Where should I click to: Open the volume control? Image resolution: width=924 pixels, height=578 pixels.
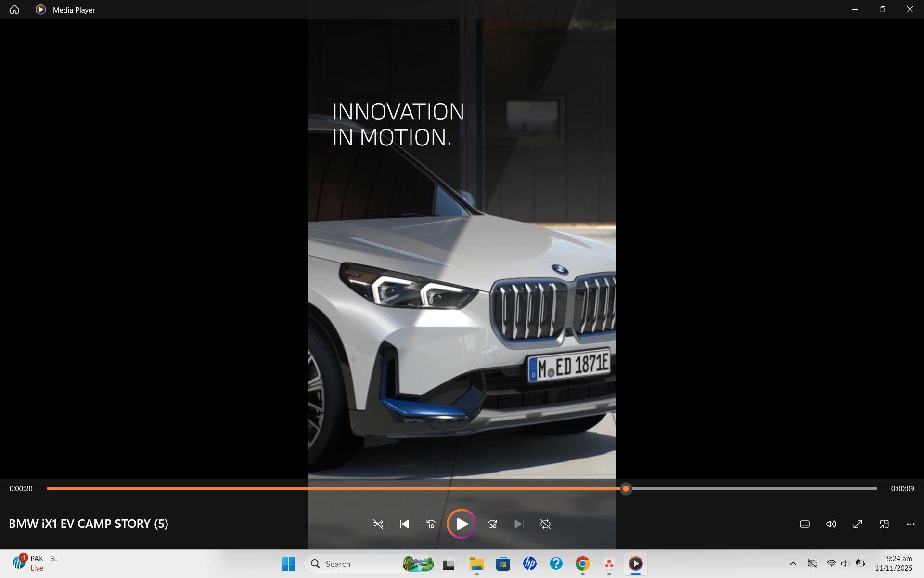pyautogui.click(x=831, y=524)
